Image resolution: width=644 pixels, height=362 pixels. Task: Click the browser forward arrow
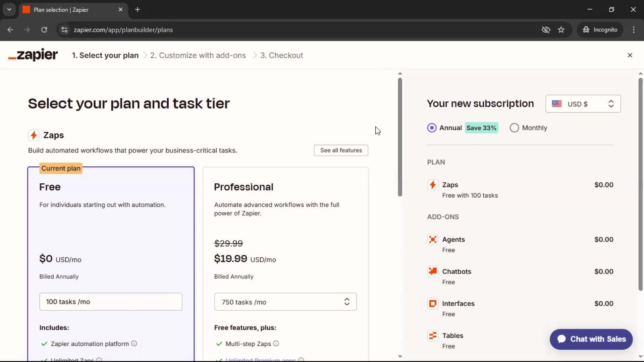tap(27, 30)
